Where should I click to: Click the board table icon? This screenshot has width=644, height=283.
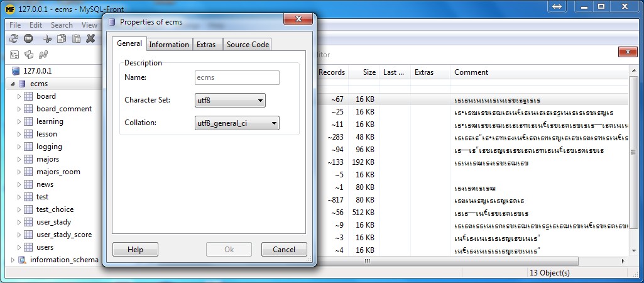[28, 96]
